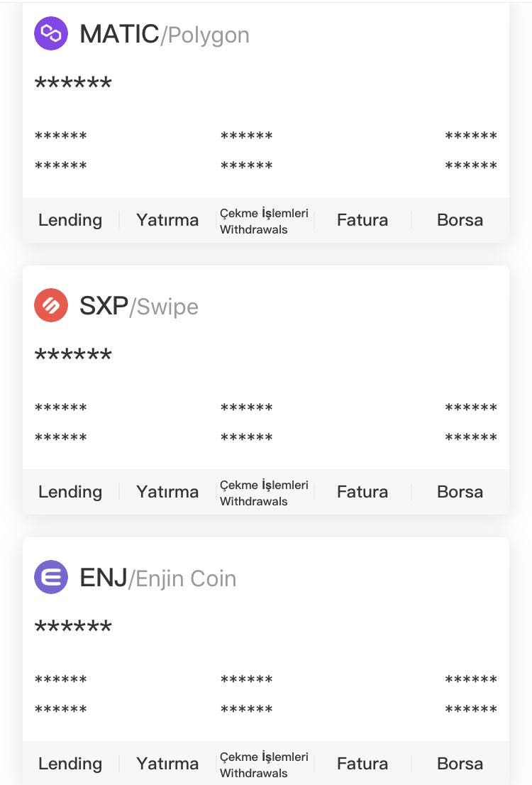The image size is (532, 785).
Task: Select Fatura in the SXP card
Action: click(x=362, y=492)
